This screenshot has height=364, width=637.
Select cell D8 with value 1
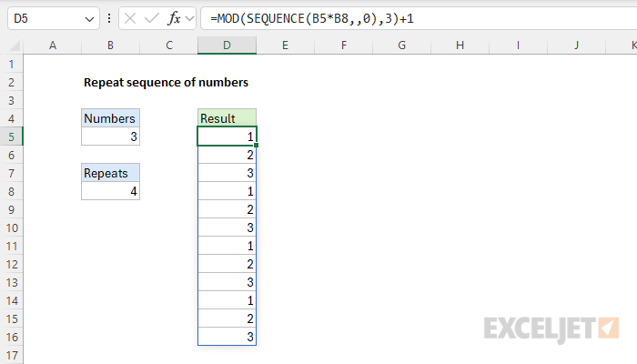[227, 191]
